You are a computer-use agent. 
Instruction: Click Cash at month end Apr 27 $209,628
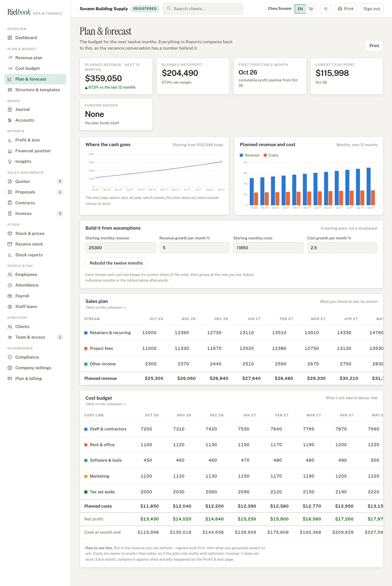pyautogui.click(x=343, y=533)
